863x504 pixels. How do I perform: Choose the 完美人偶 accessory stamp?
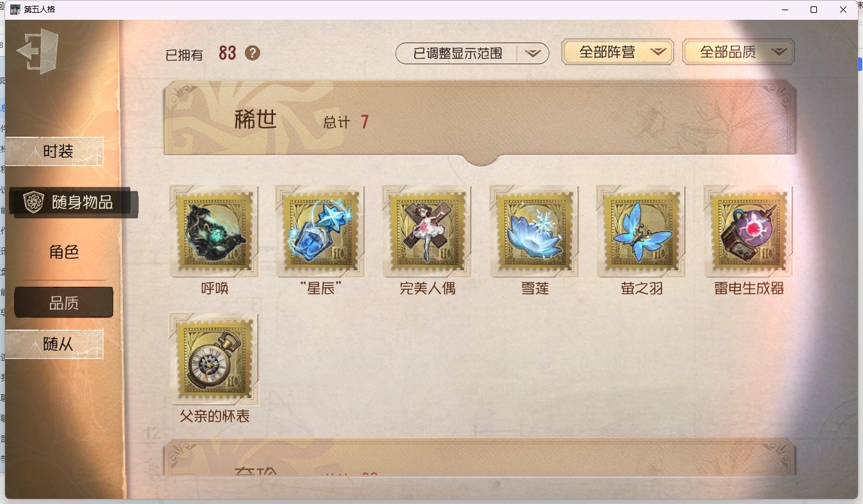click(x=427, y=231)
